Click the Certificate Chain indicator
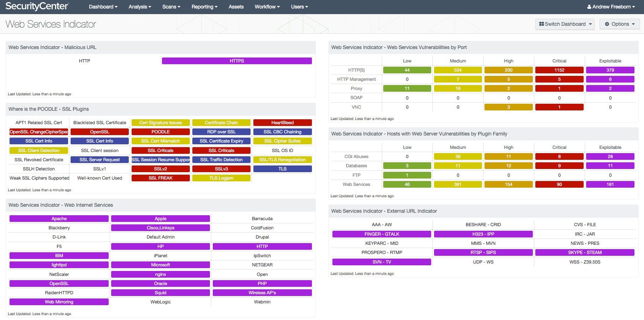Screen dimensions: 644x320 coord(221,123)
